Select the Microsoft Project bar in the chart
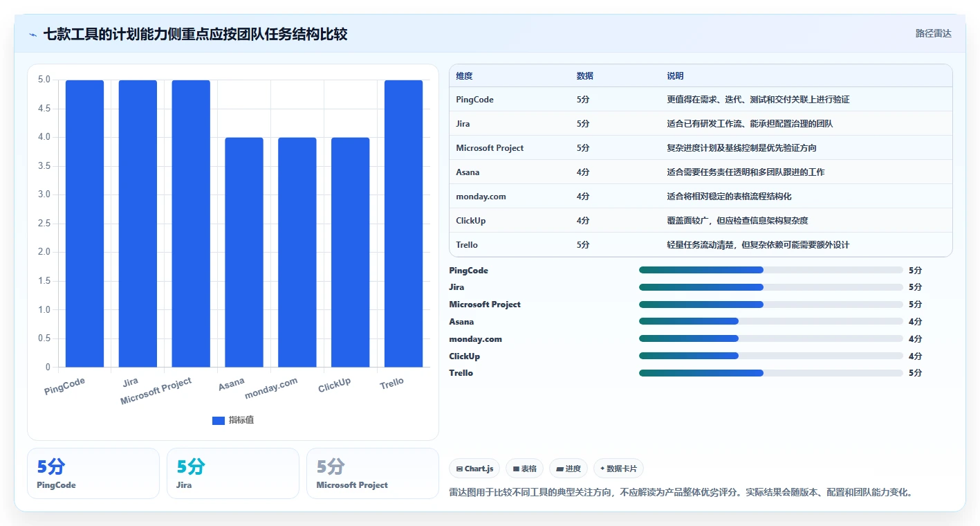Viewport: 980px width, 526px height. 191,224
